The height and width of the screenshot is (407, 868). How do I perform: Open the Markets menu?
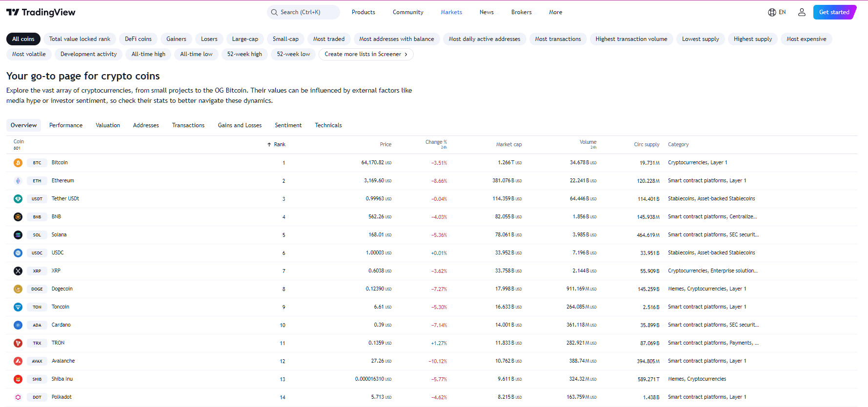[451, 12]
